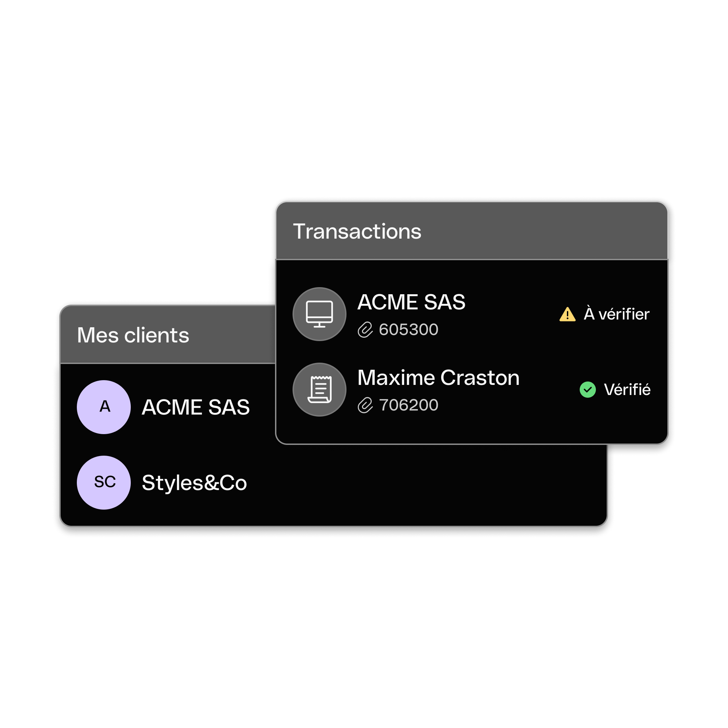This screenshot has width=728, height=728.
Task: Click the "À vérifier" status label
Action: [x=616, y=314]
